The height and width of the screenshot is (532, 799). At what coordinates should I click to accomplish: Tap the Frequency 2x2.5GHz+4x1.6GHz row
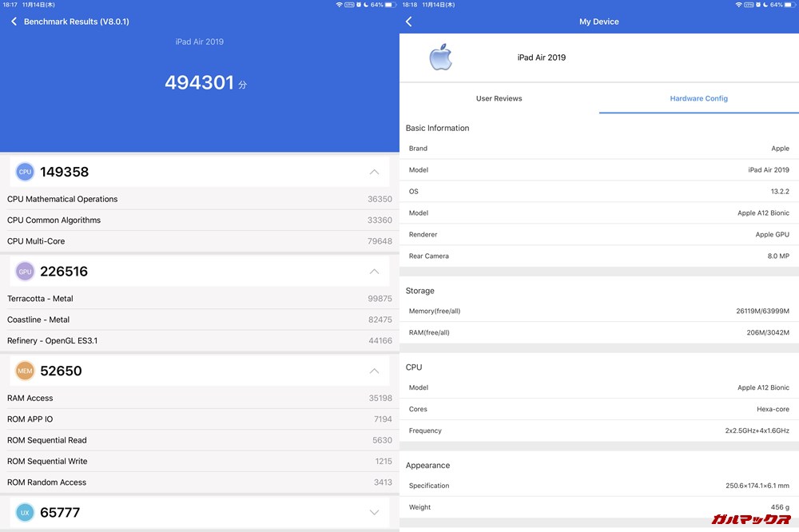599,431
